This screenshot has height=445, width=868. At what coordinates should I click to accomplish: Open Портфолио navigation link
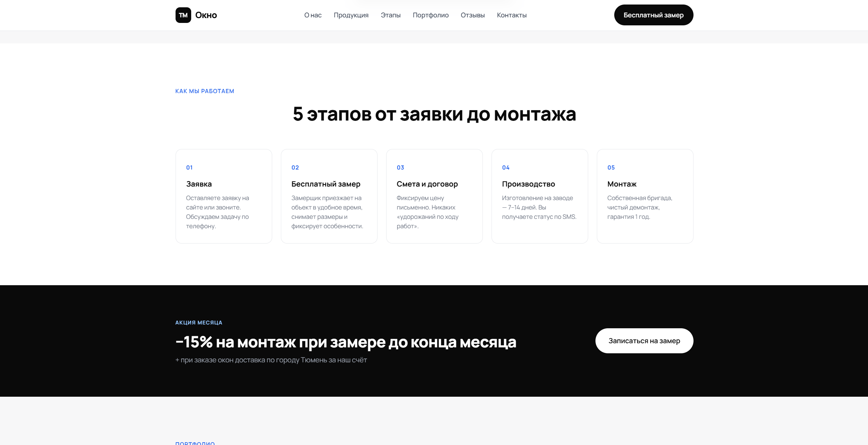coord(430,15)
